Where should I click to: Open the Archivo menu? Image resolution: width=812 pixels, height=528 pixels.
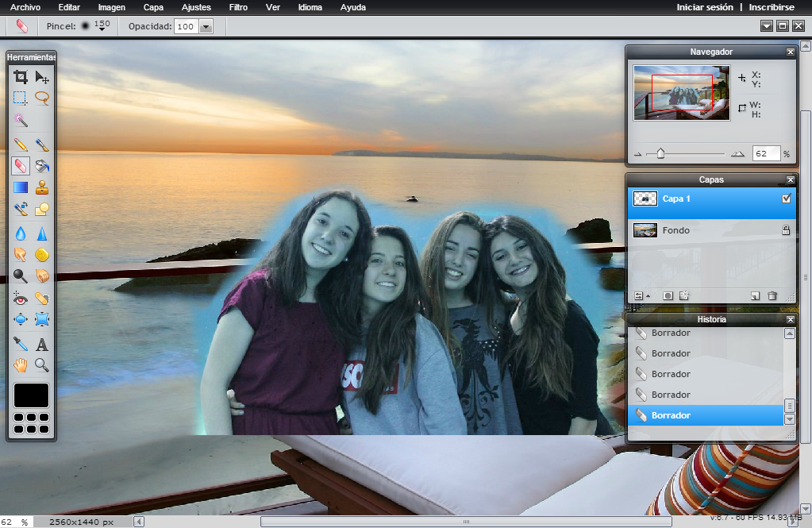(x=25, y=7)
